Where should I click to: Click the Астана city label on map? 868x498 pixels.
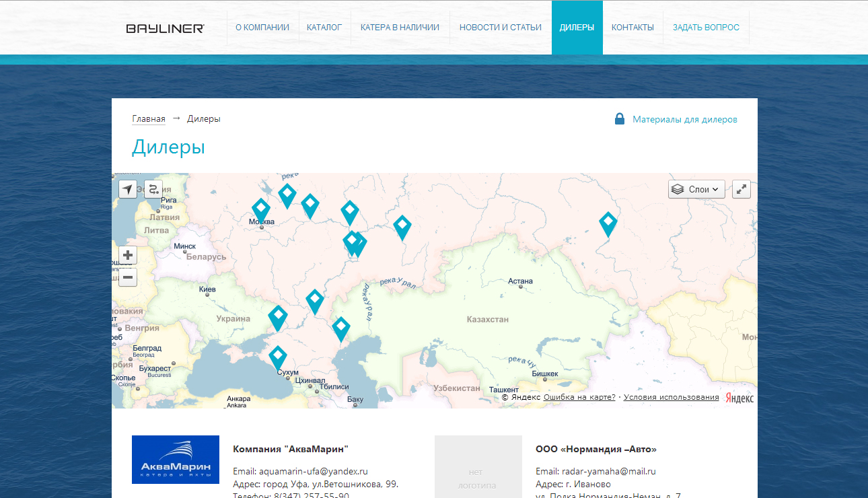(x=521, y=281)
